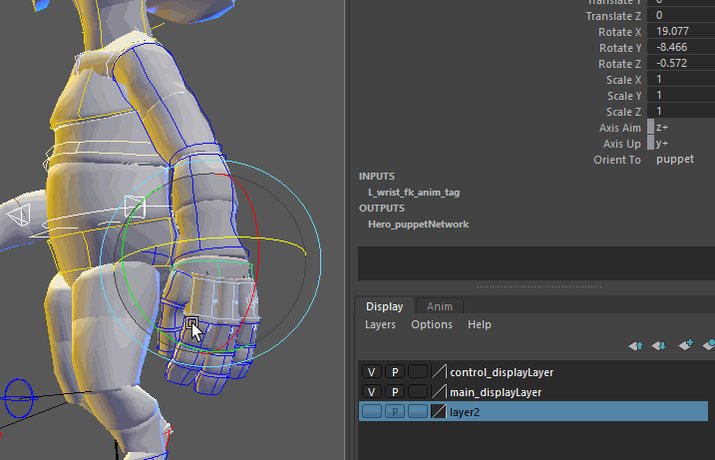Click the Scale Y value field

[x=681, y=95]
